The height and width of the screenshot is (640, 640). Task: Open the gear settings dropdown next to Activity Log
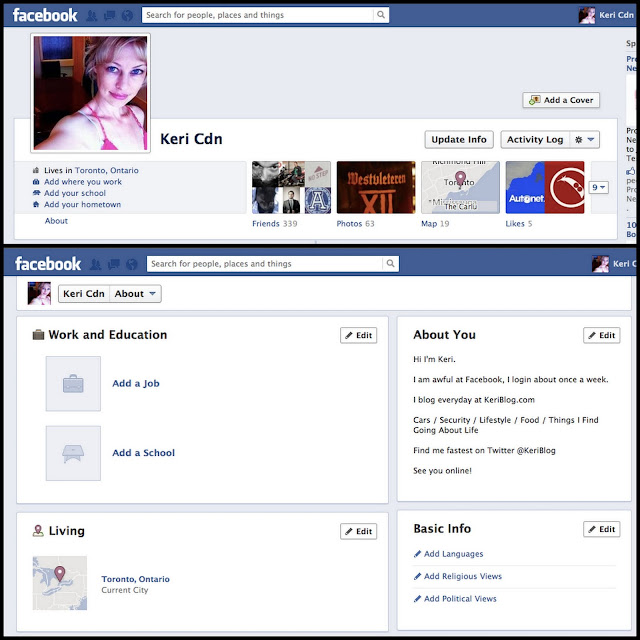pos(584,140)
